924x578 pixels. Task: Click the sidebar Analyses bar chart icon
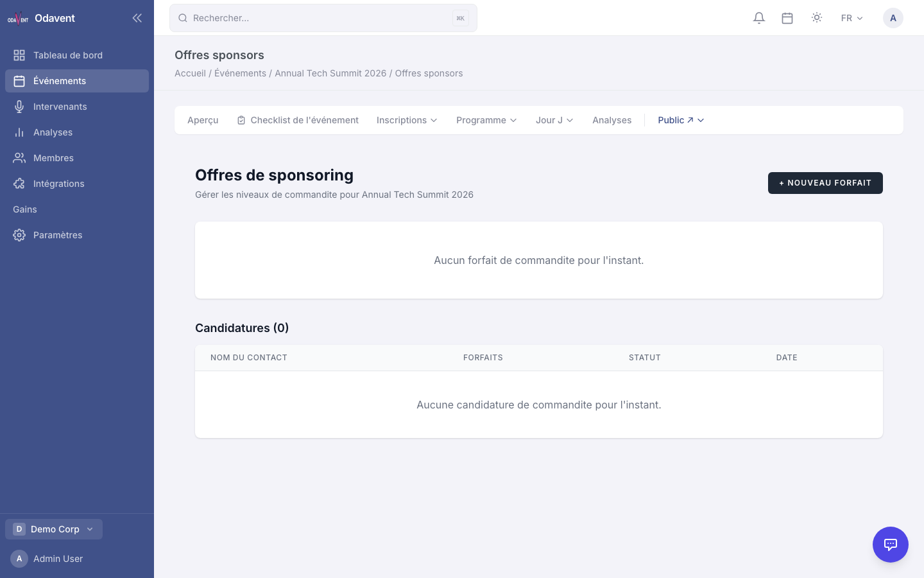pos(19,132)
